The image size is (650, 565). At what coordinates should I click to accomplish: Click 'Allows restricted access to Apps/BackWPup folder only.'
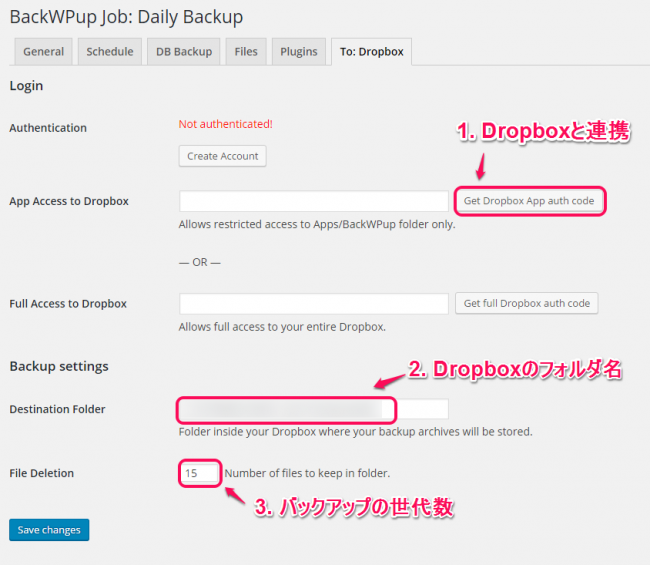317,224
